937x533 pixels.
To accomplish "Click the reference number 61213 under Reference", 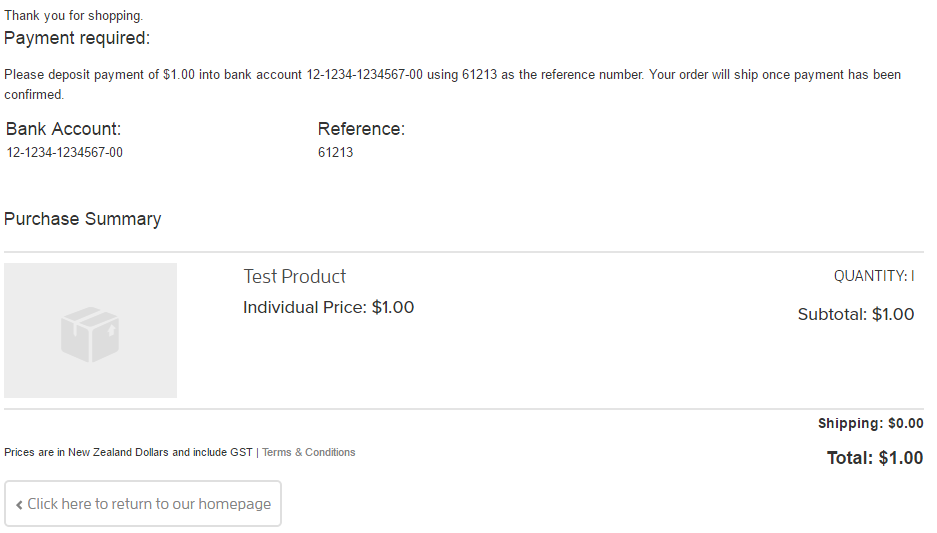I will [335, 152].
